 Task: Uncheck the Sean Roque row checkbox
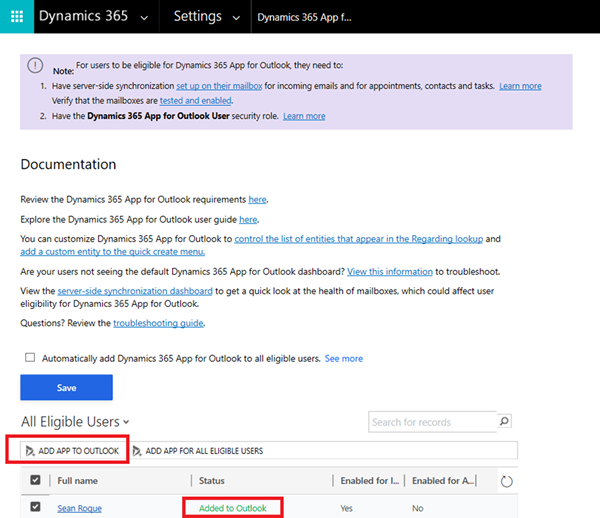pos(36,508)
